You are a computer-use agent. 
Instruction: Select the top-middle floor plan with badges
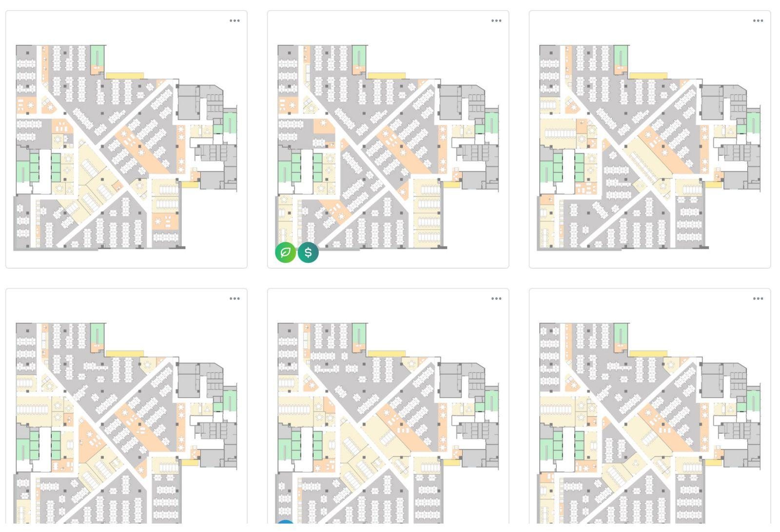(388, 147)
